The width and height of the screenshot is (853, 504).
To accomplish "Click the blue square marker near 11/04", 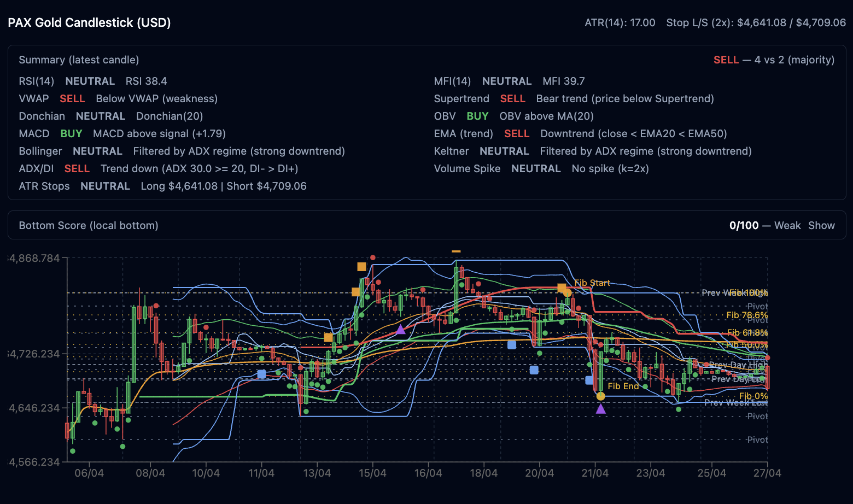I will pyautogui.click(x=261, y=374).
